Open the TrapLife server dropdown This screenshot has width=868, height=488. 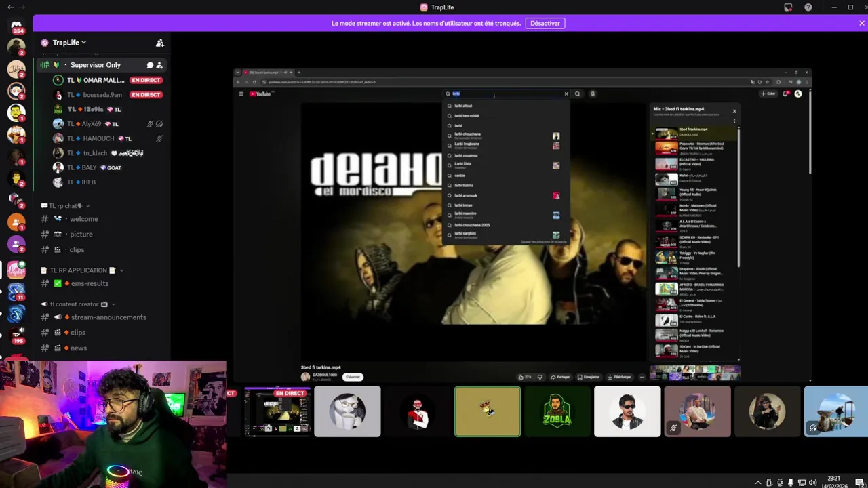tap(70, 43)
